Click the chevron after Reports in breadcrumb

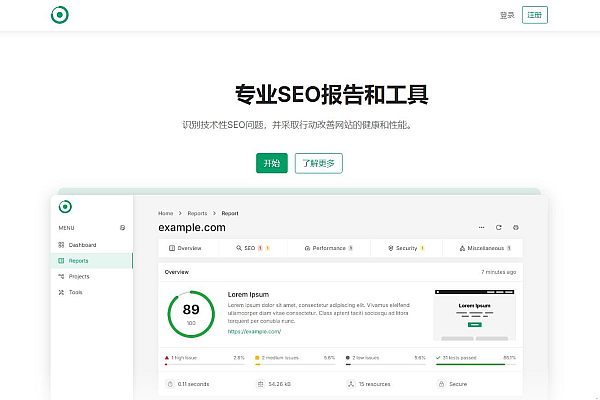pyautogui.click(x=214, y=213)
